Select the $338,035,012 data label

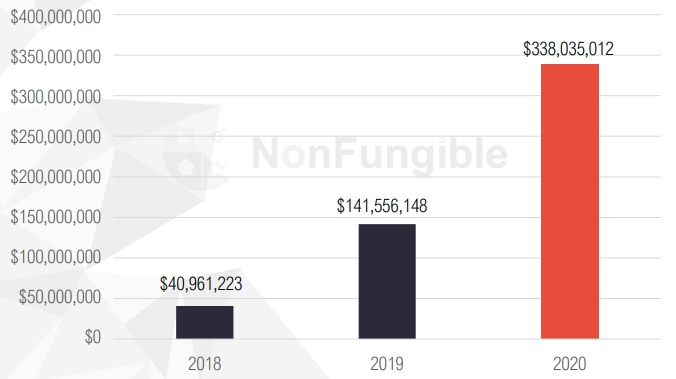568,49
